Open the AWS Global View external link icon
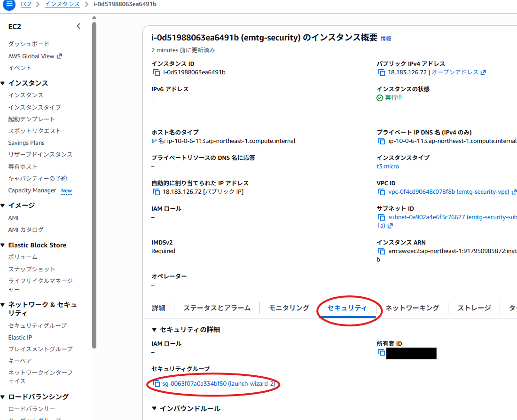The width and height of the screenshot is (517, 420). (59, 56)
